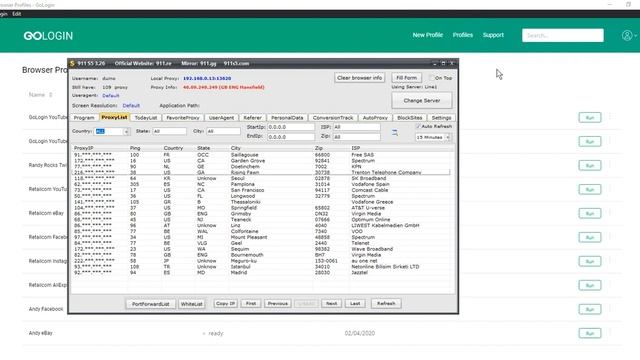The width and height of the screenshot is (640, 360).
Task: Select the Rising Fawn proxy row
Action: click(261, 173)
